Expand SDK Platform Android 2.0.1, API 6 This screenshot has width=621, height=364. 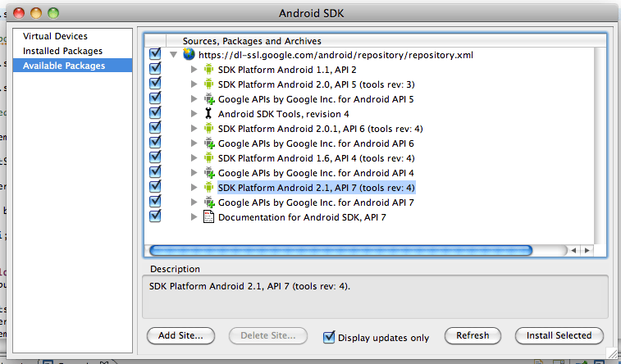tap(194, 128)
